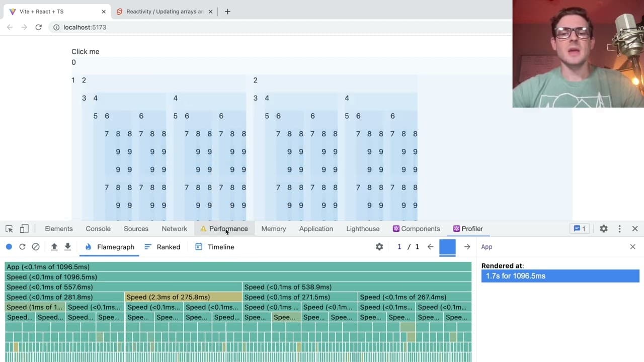The height and width of the screenshot is (362, 644).
Task: Select the inspect element picker icon
Action: tap(9, 229)
